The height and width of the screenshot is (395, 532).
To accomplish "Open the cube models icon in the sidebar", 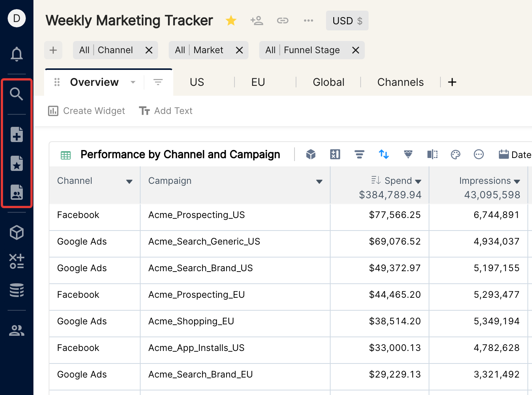I will [17, 232].
